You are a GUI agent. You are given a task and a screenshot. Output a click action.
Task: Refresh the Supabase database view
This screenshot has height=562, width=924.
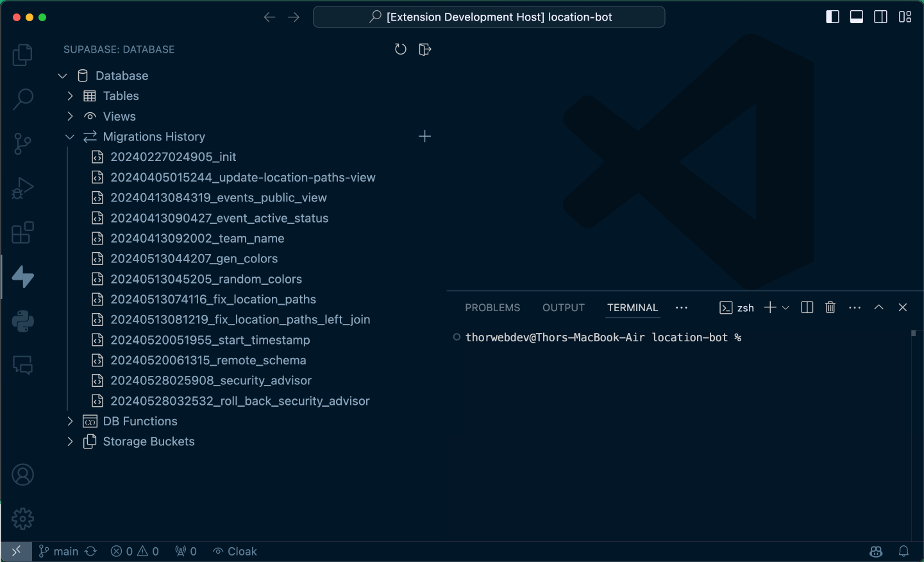pos(401,49)
